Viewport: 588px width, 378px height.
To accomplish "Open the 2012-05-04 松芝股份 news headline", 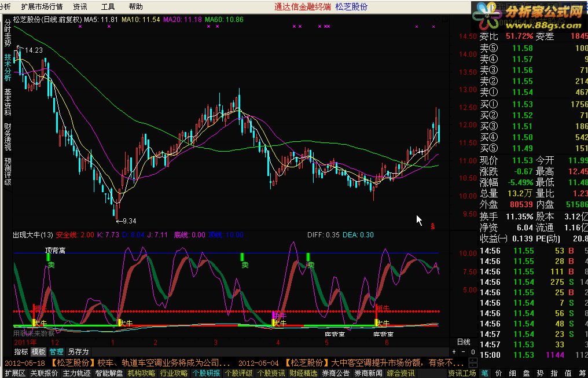I will (351, 363).
